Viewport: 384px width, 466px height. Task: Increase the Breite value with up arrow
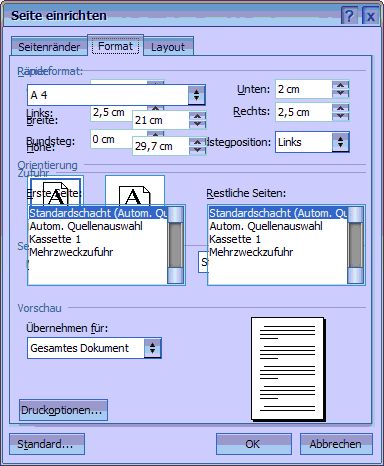(198, 116)
